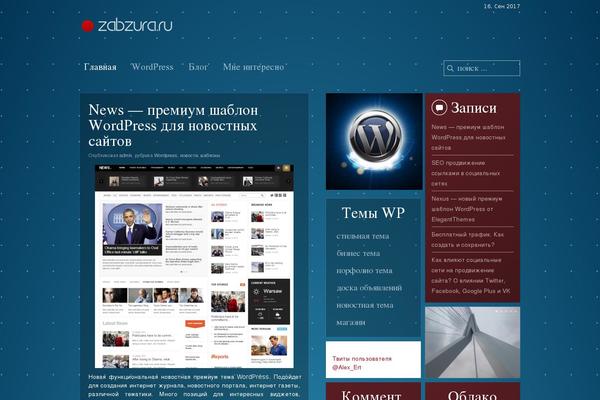Screen dimensions: 600x400
Task: Open recent post Nexus — новый премиум шаблон
Action: (x=467, y=209)
